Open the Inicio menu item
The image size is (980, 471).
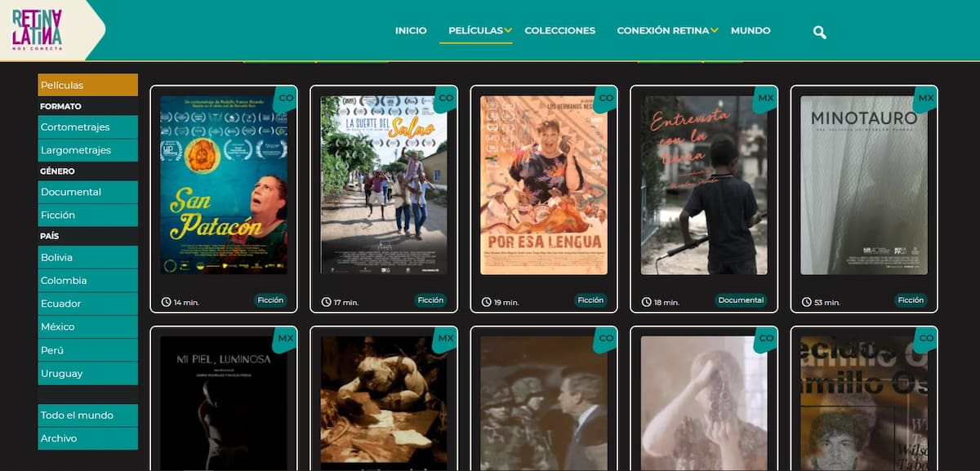click(x=411, y=31)
